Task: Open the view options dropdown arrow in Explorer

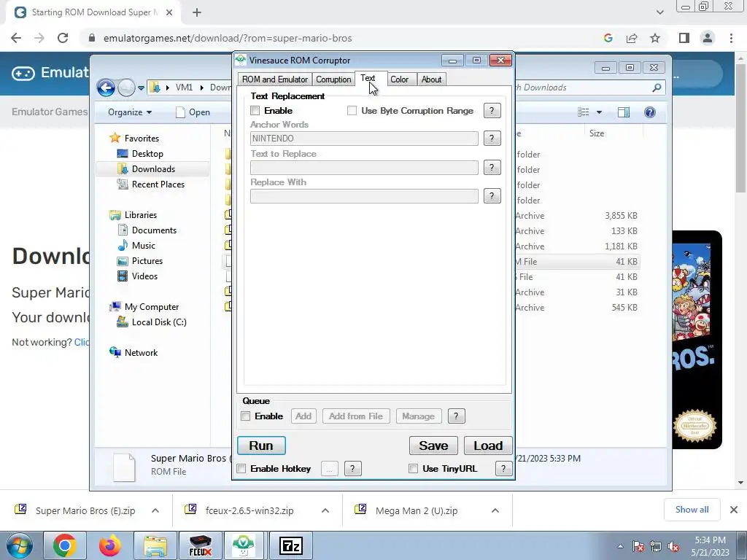Action: click(x=599, y=112)
